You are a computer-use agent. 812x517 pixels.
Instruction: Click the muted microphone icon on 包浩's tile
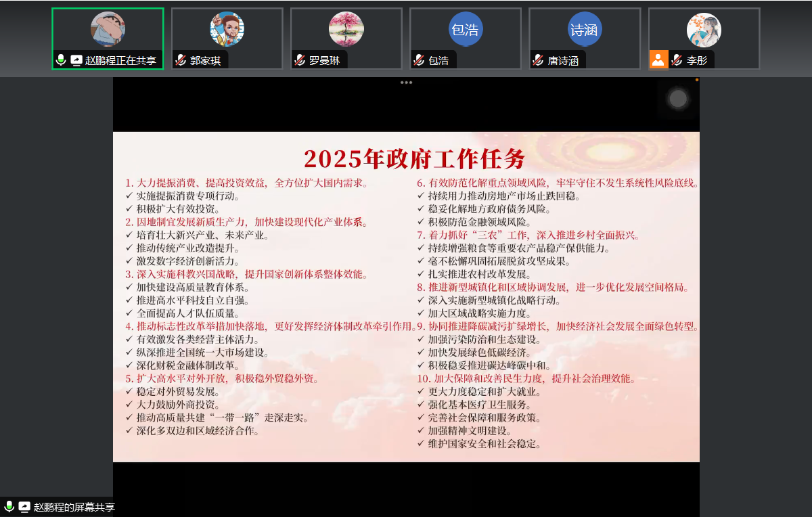click(418, 60)
